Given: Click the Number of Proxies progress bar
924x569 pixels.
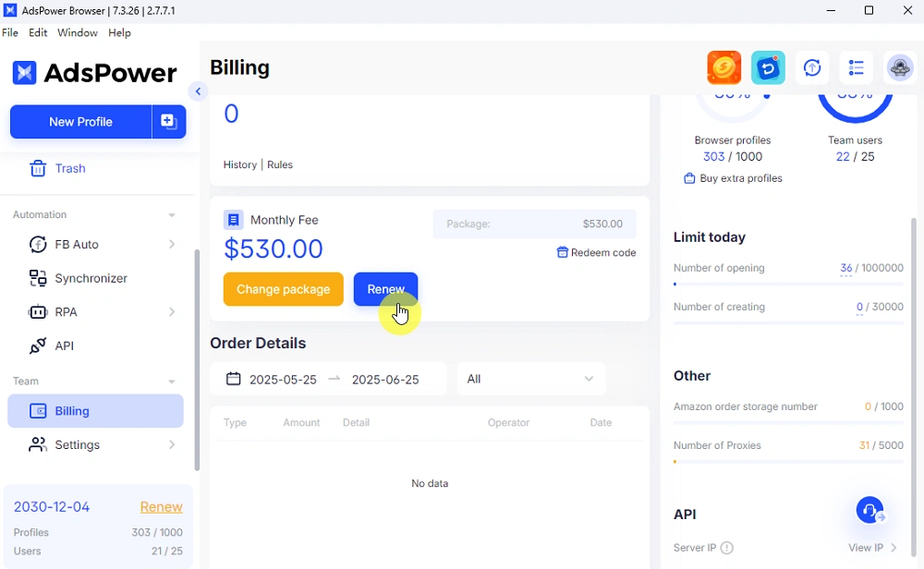Looking at the screenshot, I should [788, 462].
